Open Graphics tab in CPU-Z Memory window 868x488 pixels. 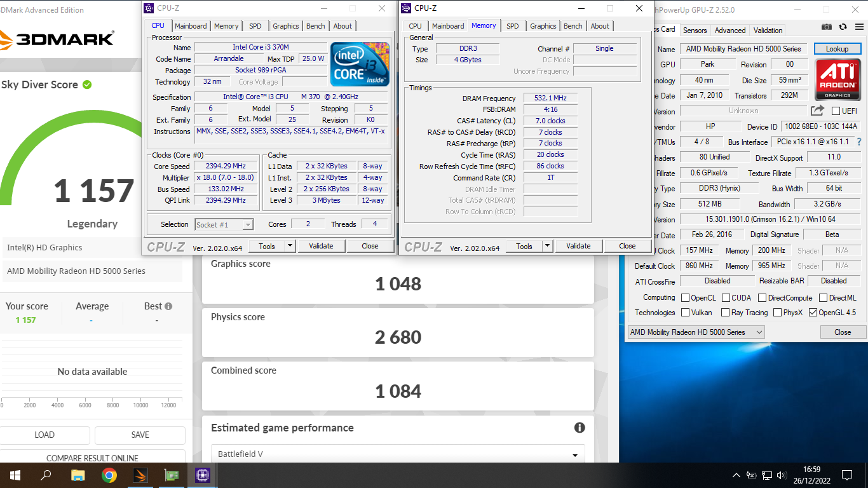coord(543,26)
